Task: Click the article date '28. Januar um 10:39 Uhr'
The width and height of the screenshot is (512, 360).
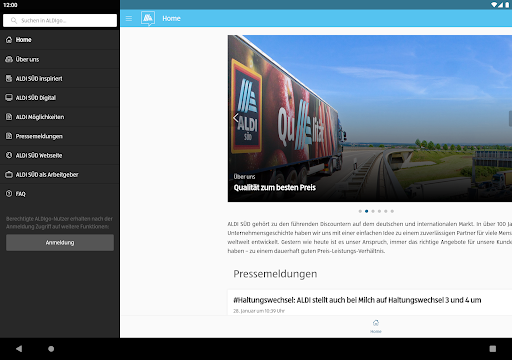Action: (x=259, y=311)
